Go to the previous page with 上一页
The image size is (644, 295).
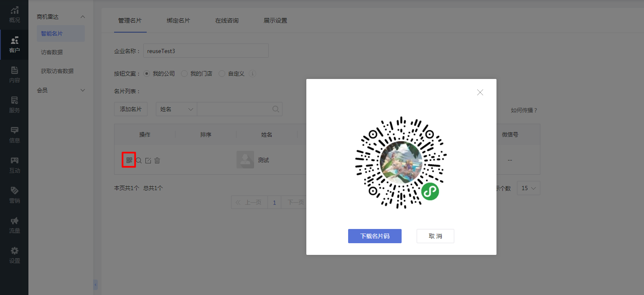(249, 202)
